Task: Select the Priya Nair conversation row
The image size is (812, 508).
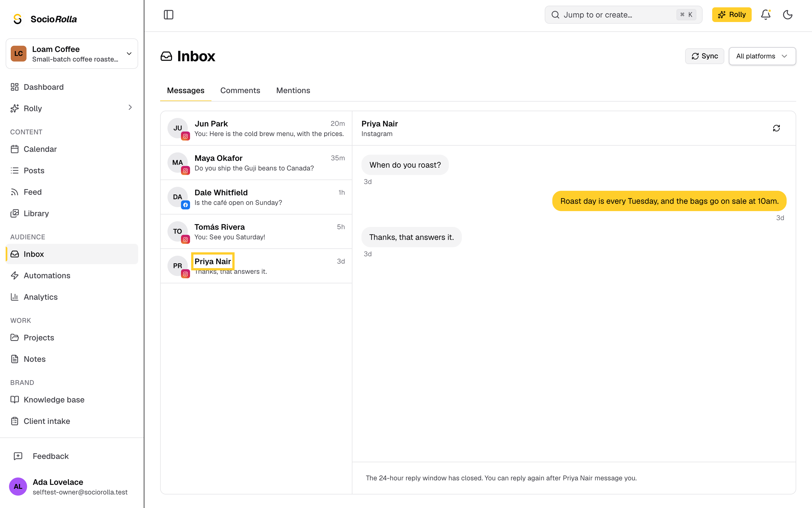Action: [256, 266]
